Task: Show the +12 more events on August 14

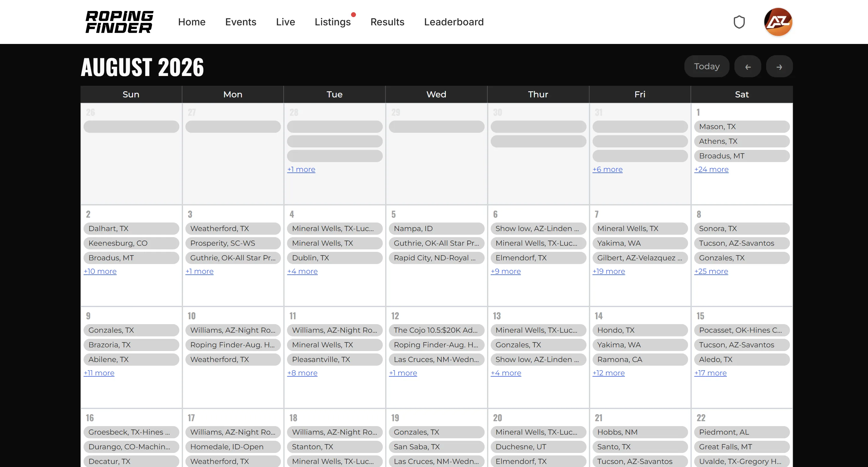Action: [608, 373]
